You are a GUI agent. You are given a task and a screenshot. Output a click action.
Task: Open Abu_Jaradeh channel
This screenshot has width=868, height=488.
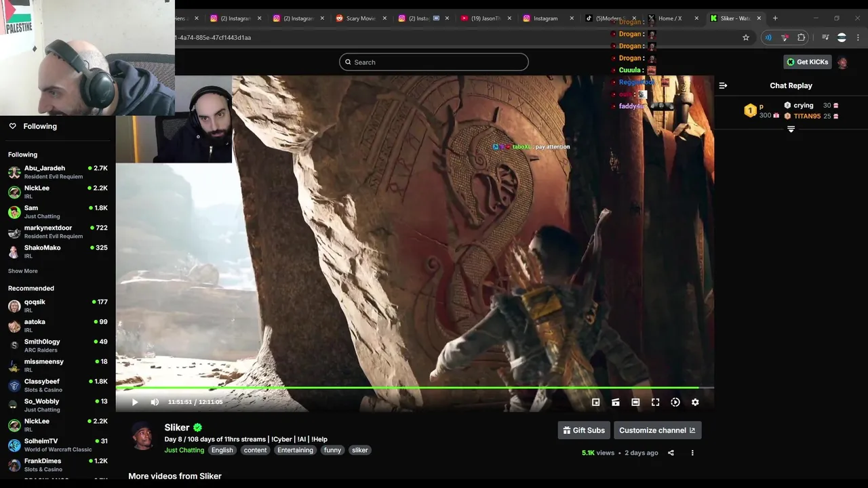[58, 172]
